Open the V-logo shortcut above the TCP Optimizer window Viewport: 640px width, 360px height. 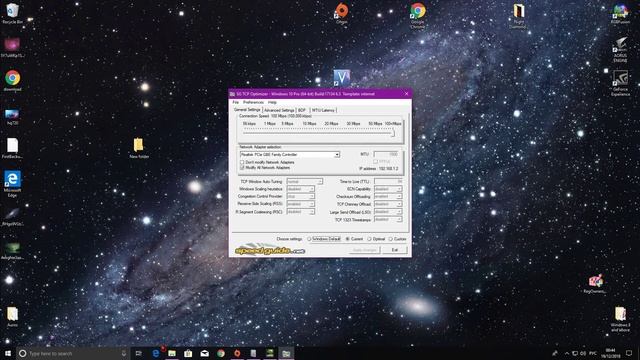point(342,78)
